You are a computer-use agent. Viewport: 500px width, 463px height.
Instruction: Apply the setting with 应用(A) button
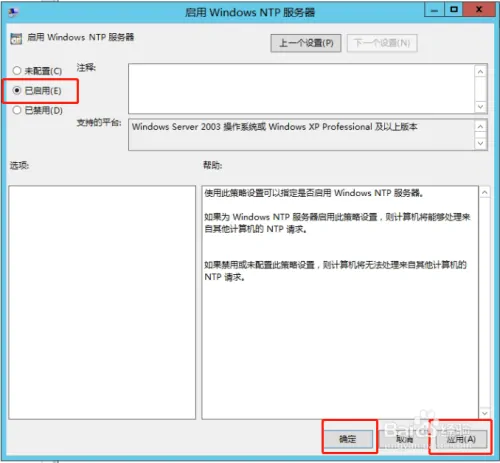coord(461,439)
